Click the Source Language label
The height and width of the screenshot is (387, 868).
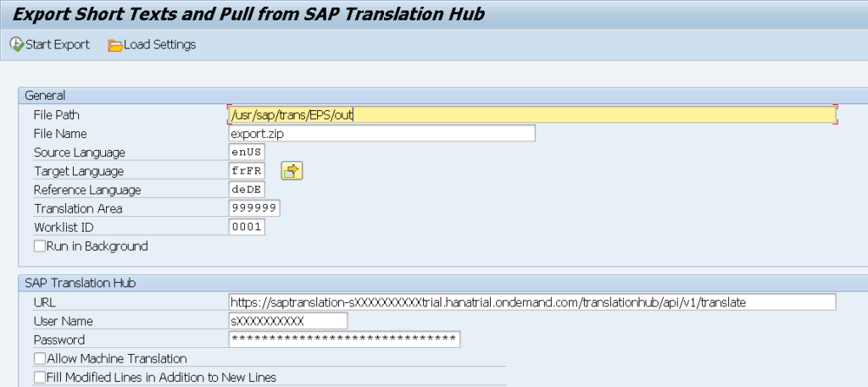coord(80,152)
